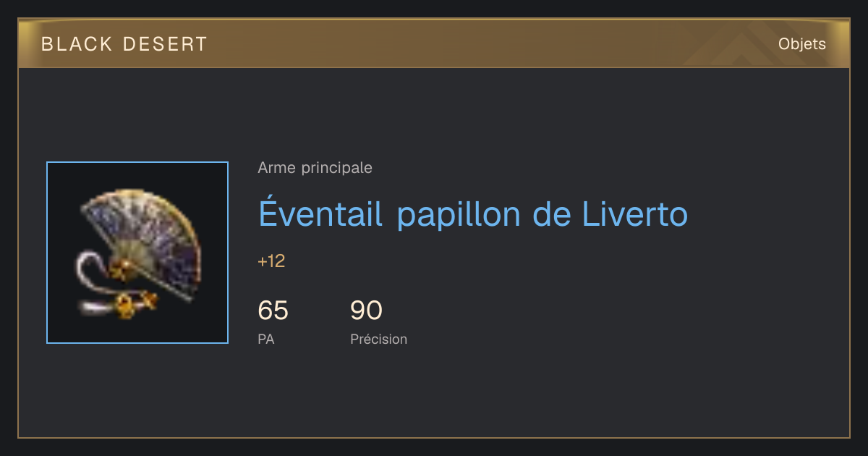Click the word Liverto in item name

tap(634, 214)
